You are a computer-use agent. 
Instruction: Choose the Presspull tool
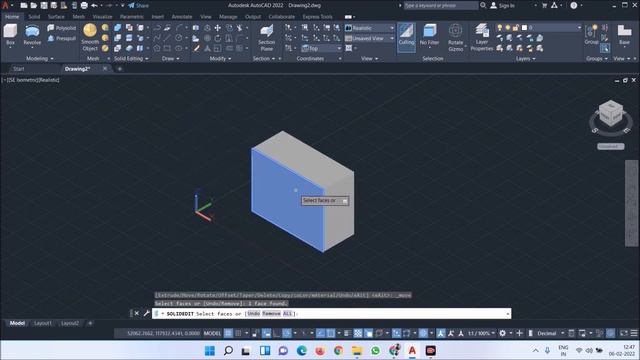click(x=62, y=38)
